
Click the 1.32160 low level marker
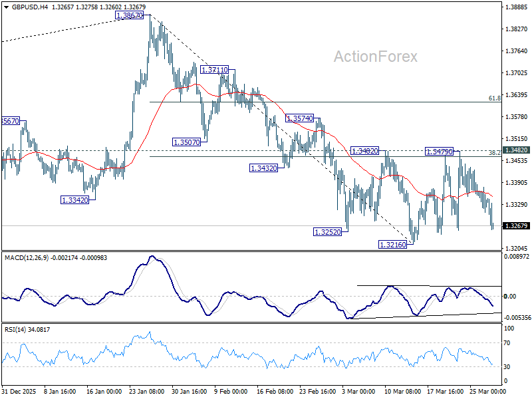coord(392,245)
